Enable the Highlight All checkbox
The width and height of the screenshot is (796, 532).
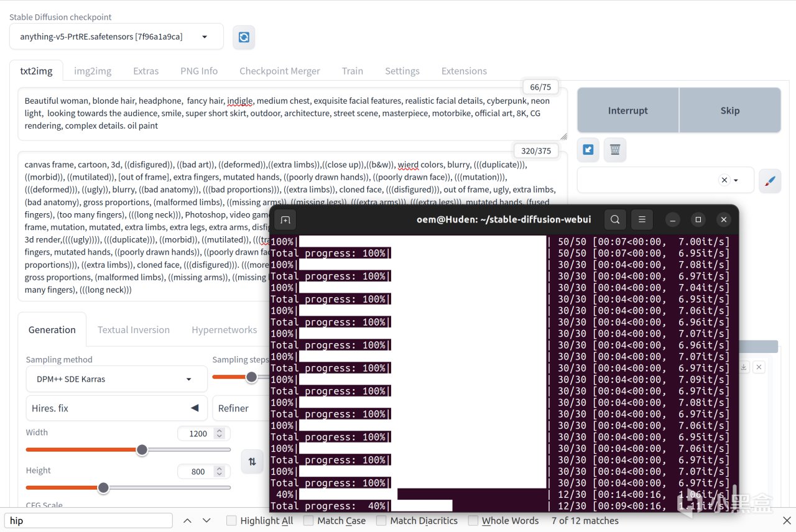tap(231, 521)
